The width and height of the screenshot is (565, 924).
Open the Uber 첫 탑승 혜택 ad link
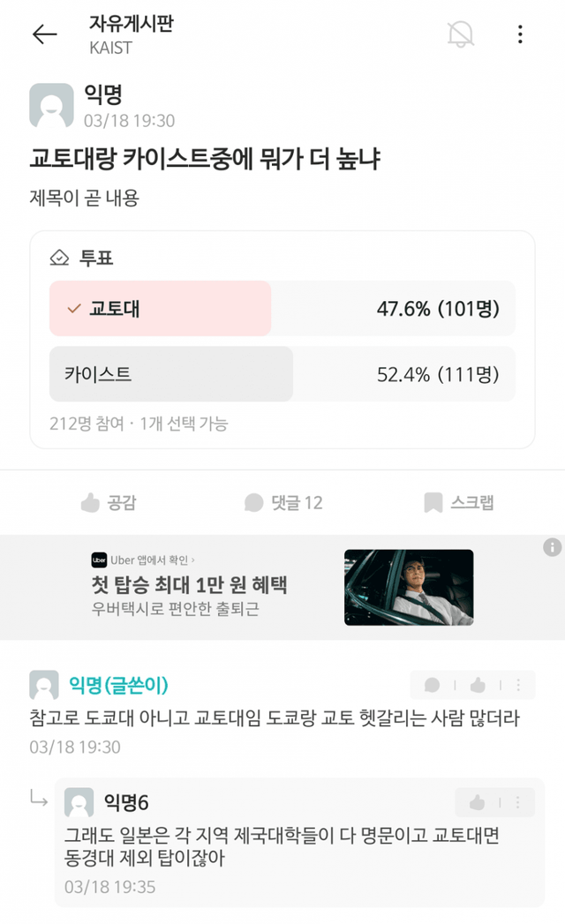[x=190, y=584]
